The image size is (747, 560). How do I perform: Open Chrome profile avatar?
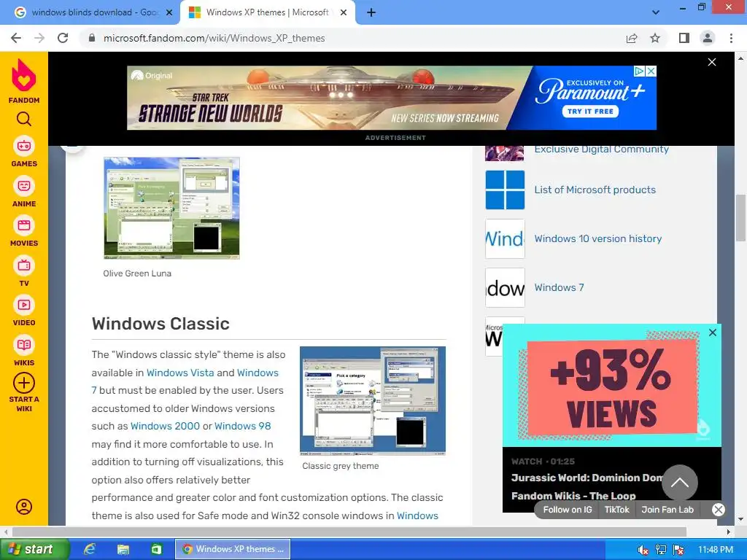tap(708, 38)
